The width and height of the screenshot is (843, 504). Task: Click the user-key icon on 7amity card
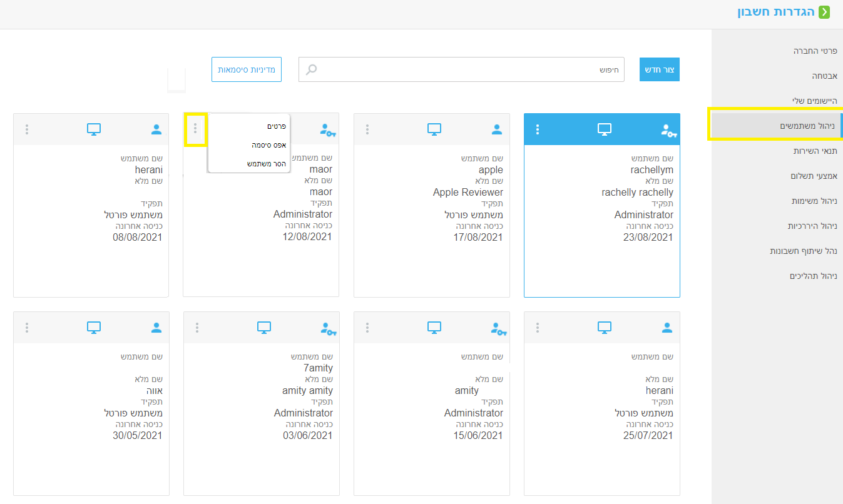(329, 328)
